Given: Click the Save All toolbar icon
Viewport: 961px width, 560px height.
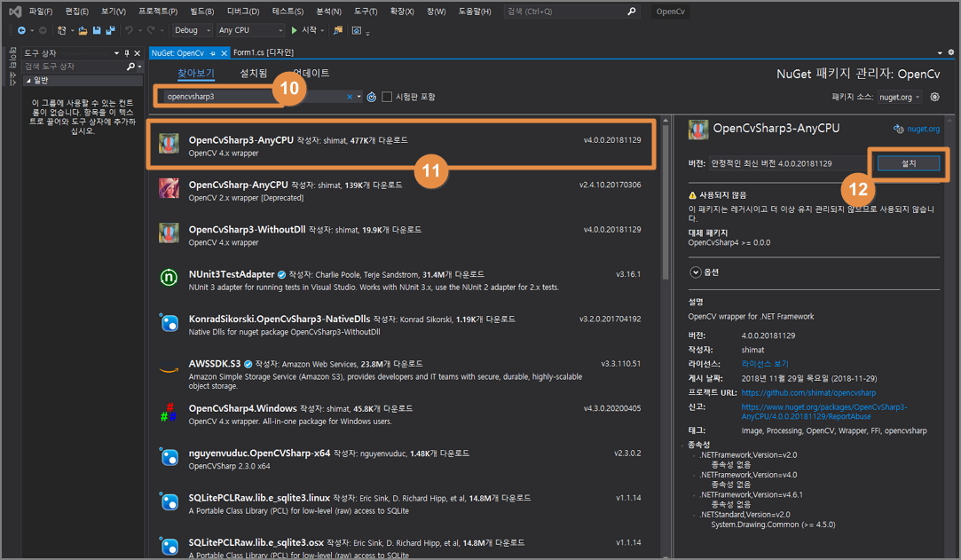Looking at the screenshot, I should pyautogui.click(x=111, y=30).
